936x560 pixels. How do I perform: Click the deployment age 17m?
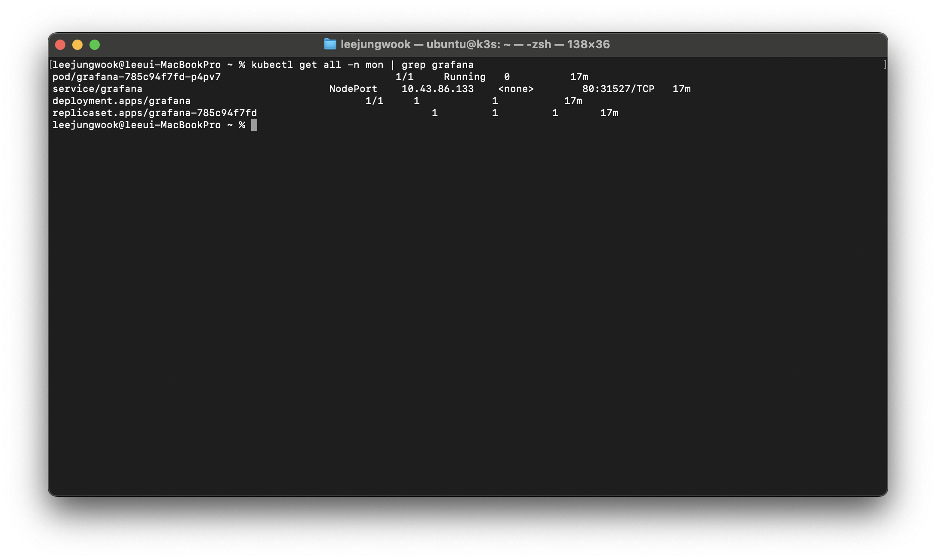tap(573, 101)
